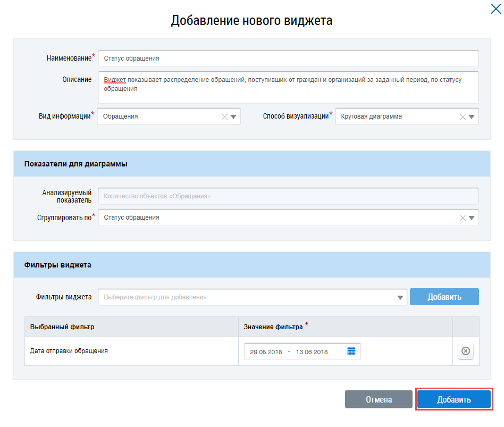This screenshot has width=504, height=427.
Task: Expand the 'Способ визуализации' dropdown arrow
Action: 472,117
